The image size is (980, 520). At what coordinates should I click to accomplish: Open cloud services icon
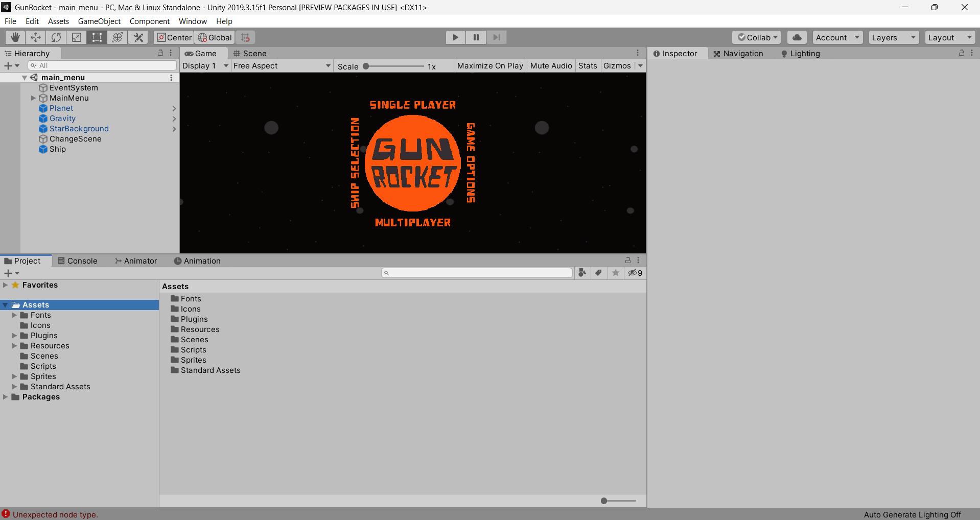[797, 37]
